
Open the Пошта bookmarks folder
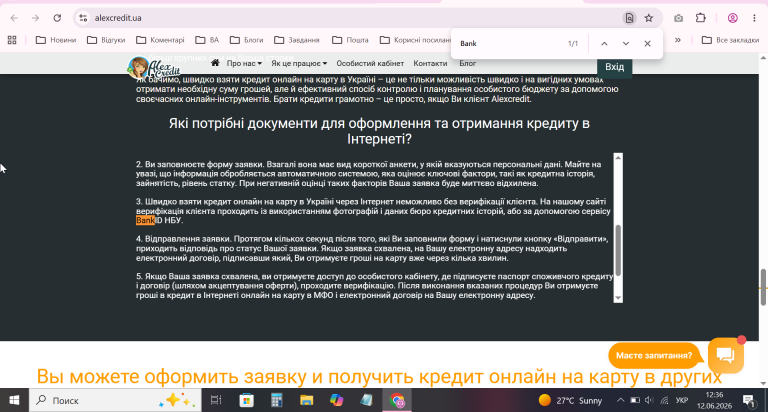point(350,40)
